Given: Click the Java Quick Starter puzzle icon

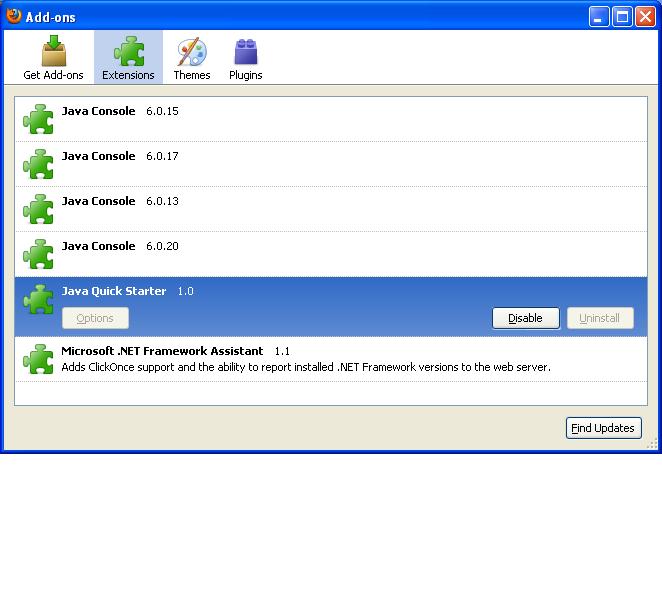Looking at the screenshot, I should coord(38,299).
